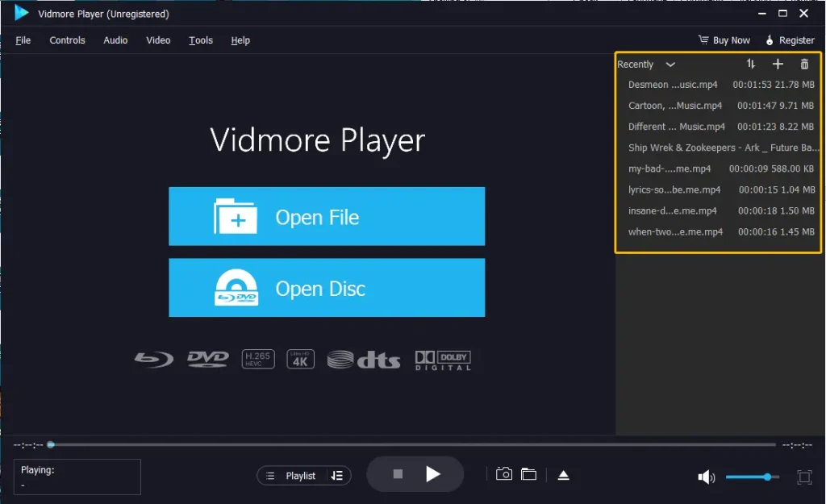
Task: Click the Open Disc button
Action: pos(327,288)
